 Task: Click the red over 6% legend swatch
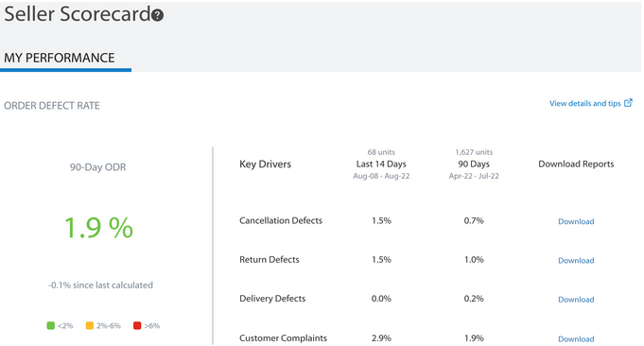(x=137, y=325)
